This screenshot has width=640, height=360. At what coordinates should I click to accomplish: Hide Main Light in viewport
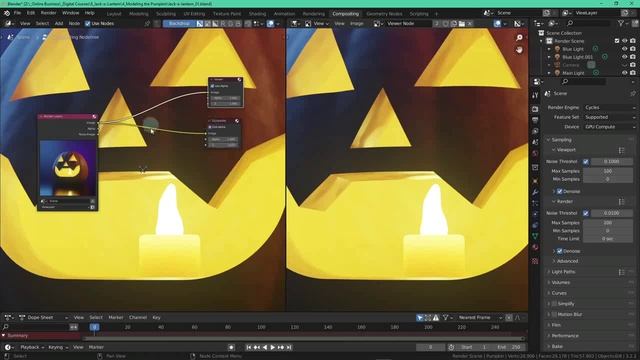point(624,73)
